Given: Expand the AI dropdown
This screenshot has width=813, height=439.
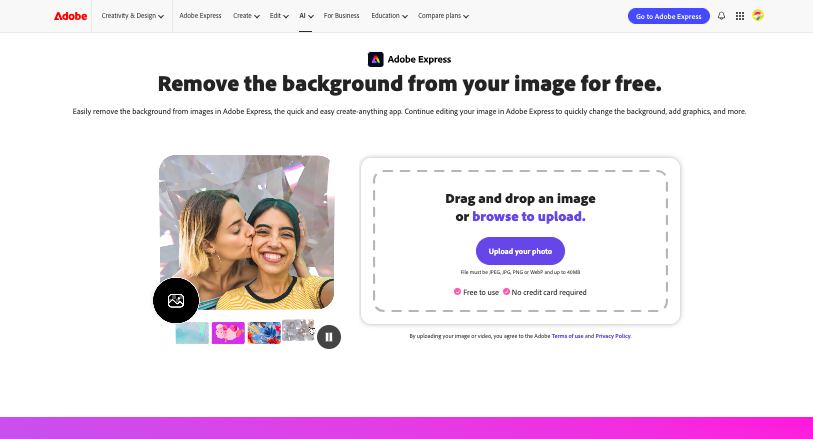Looking at the screenshot, I should (x=306, y=16).
